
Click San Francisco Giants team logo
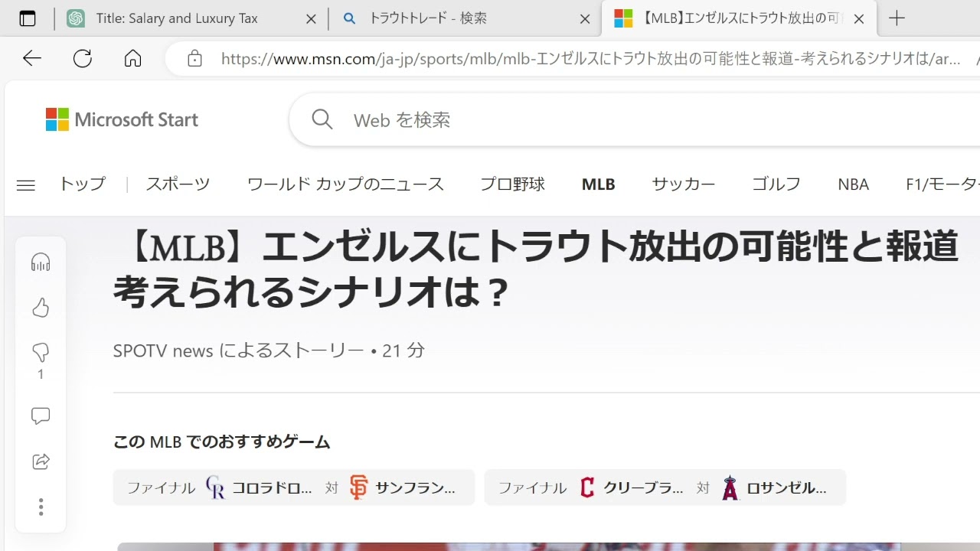(x=358, y=487)
